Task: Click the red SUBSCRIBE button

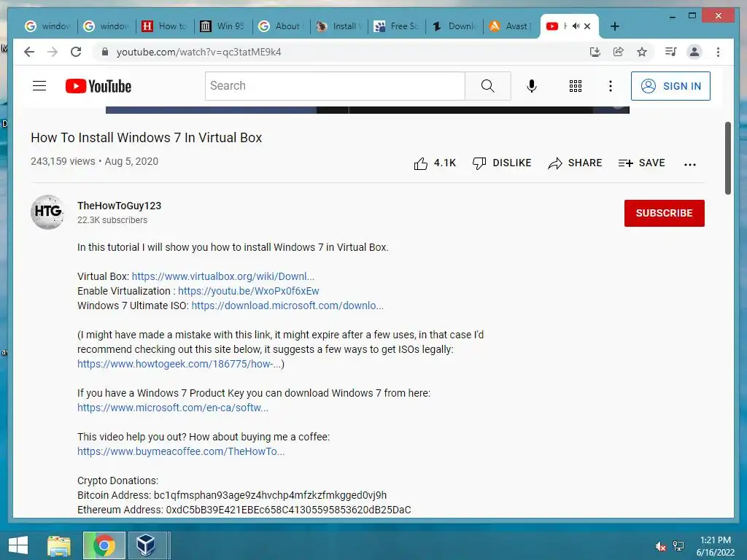Action: click(x=664, y=213)
